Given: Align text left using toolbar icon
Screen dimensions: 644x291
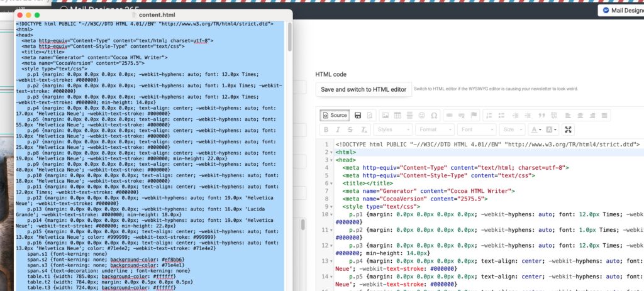Looking at the screenshot, I should [x=568, y=116].
